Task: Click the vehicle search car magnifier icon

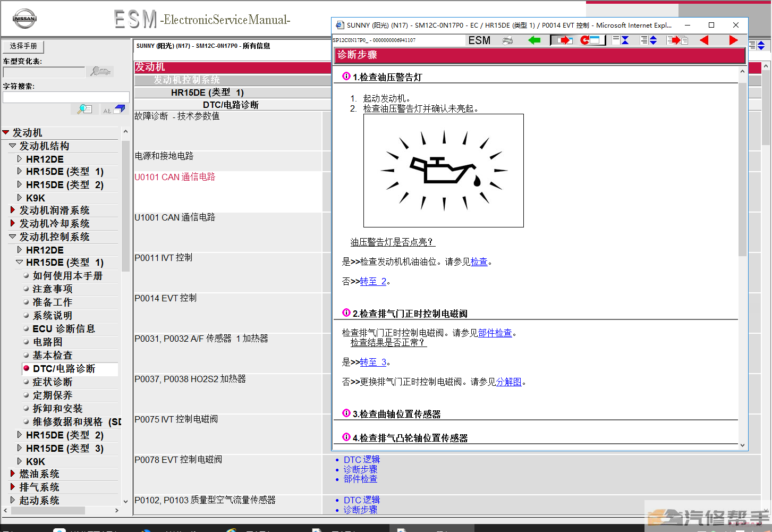Action: [100, 71]
